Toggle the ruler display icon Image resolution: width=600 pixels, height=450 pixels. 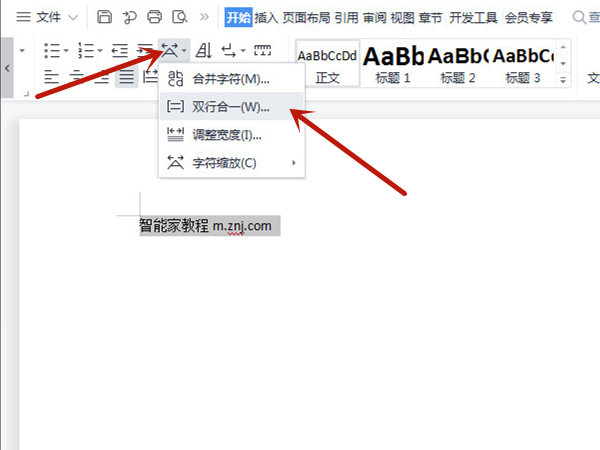[x=262, y=50]
